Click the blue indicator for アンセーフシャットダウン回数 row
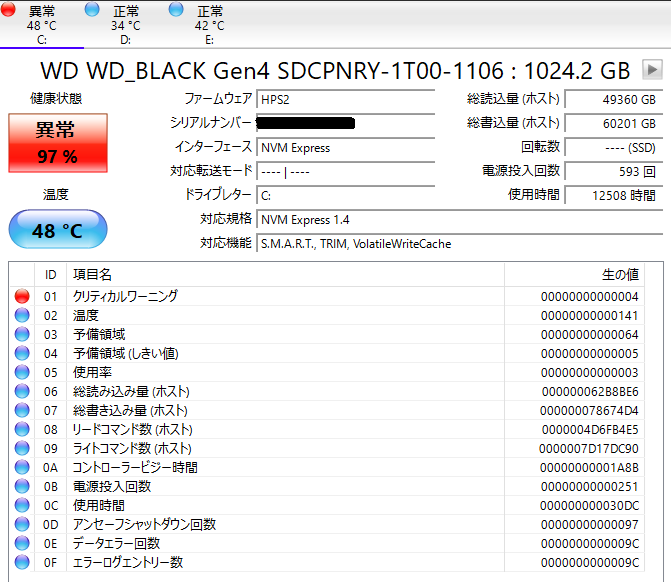 coord(22,524)
